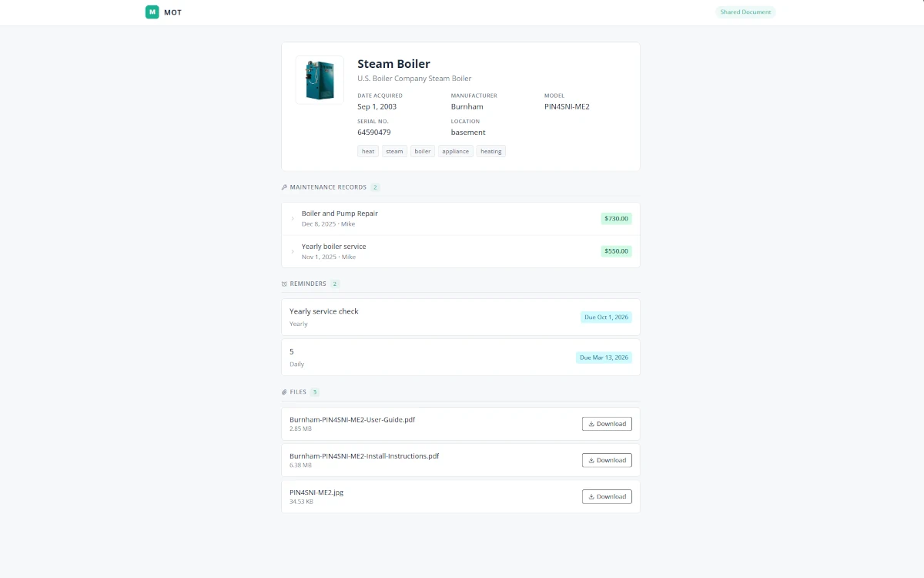The width and height of the screenshot is (924, 578).
Task: Select the heating tag
Action: (x=490, y=151)
